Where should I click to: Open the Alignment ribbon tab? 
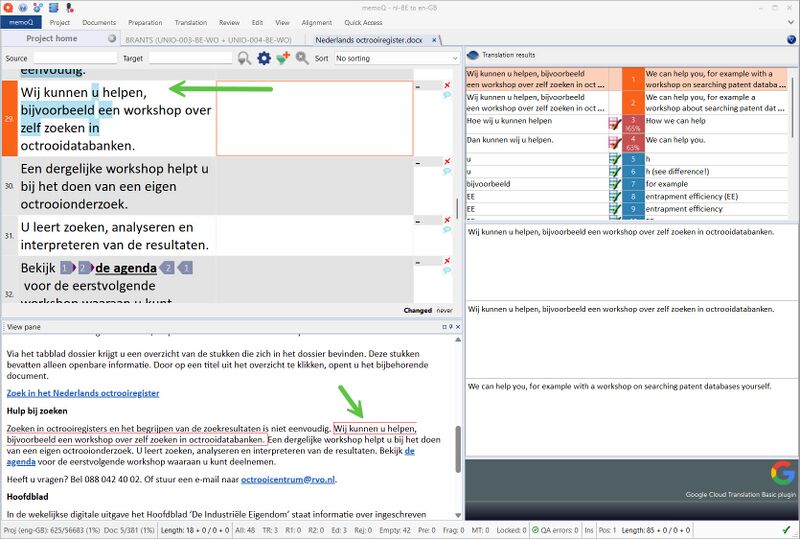[316, 22]
